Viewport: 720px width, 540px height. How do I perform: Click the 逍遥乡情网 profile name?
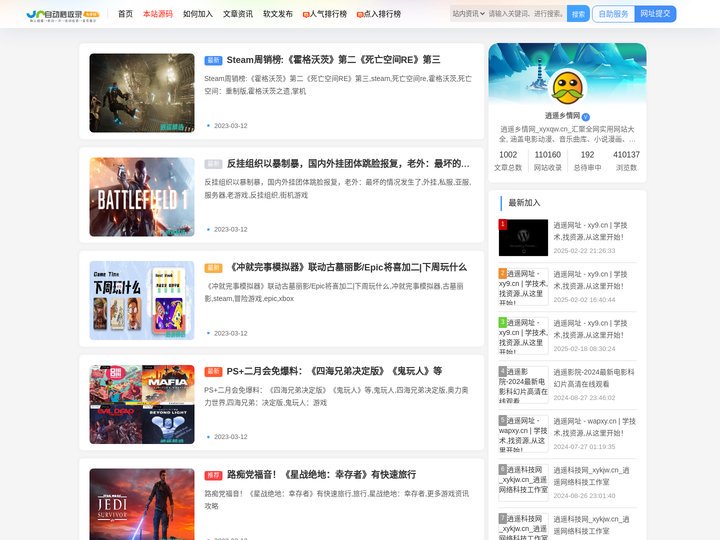coord(562,116)
